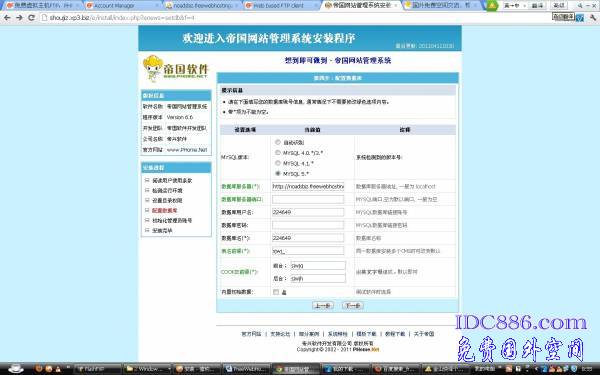Click the empty database password field
This screenshot has width=600, height=375.
pyautogui.click(x=308, y=225)
